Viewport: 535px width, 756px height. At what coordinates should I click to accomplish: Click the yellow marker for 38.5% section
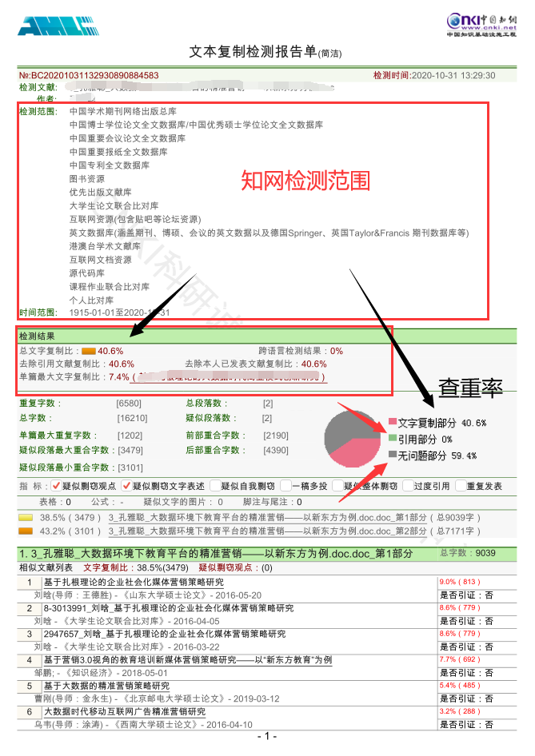[x=26, y=518]
